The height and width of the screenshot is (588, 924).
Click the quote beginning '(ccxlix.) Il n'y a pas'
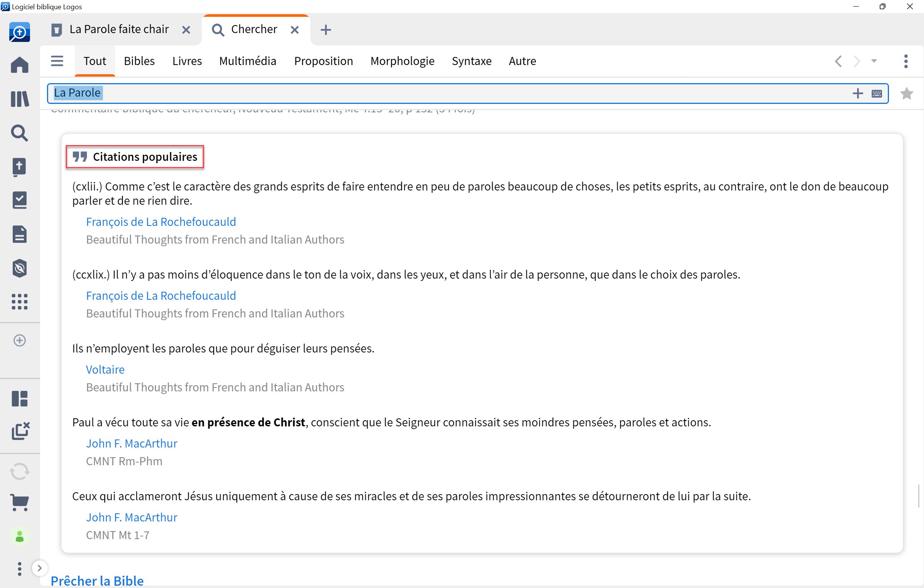point(406,274)
